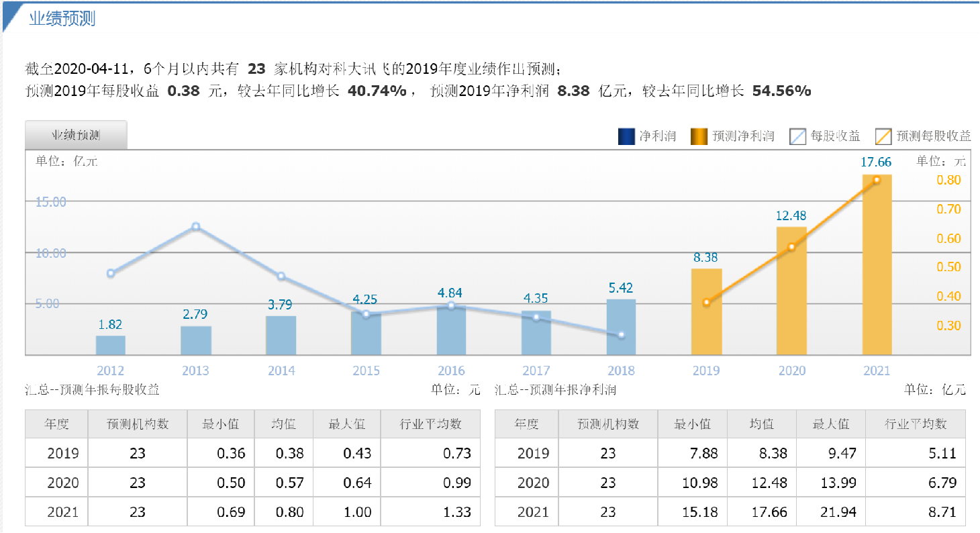Click the 2016 x-axis year label

(x=451, y=371)
